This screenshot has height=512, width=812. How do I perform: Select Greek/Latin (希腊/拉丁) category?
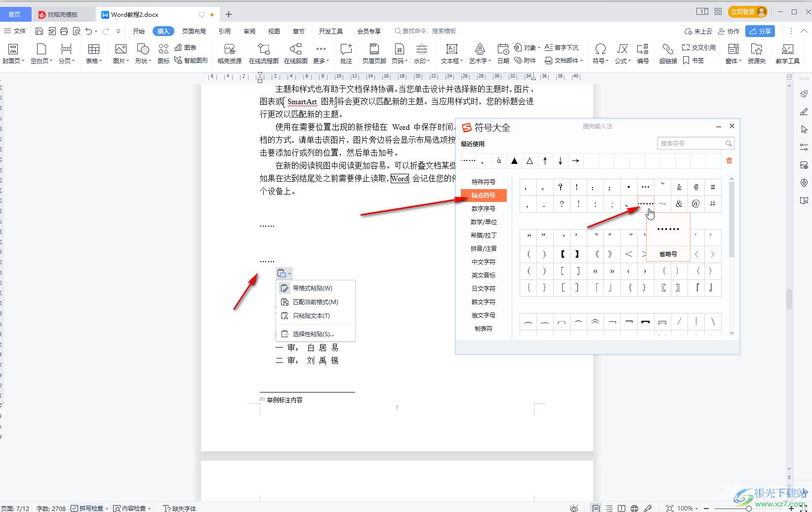(x=484, y=235)
